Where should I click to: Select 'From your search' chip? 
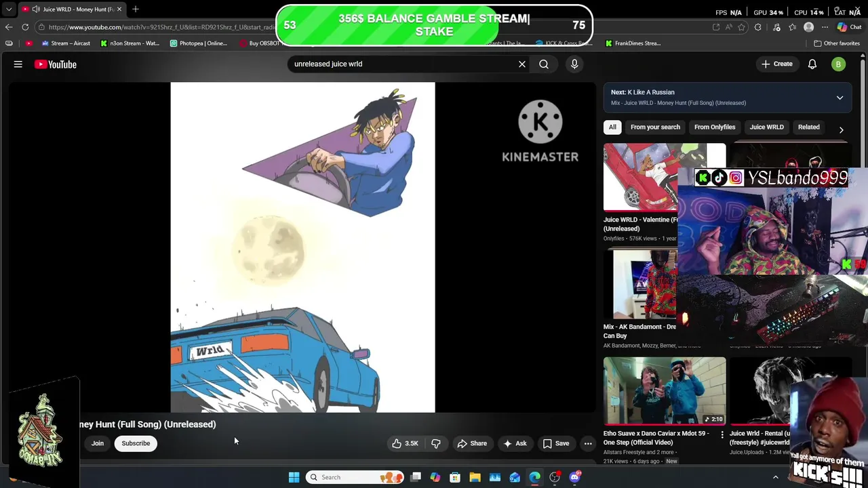pos(655,127)
